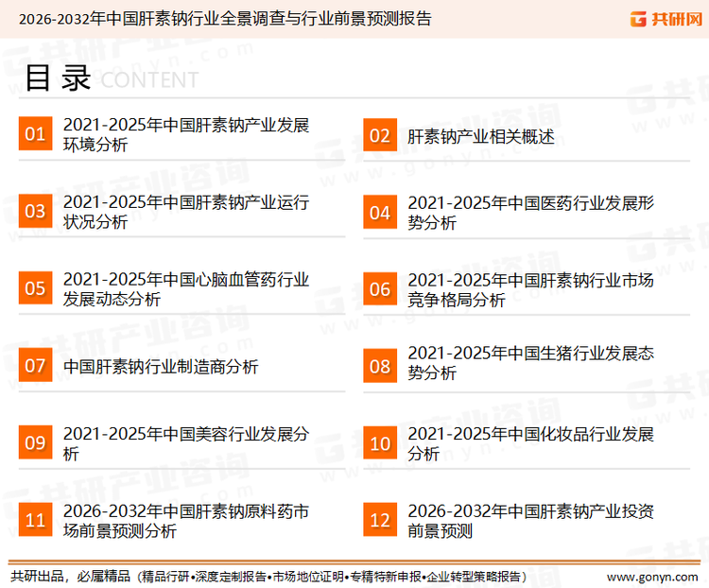Open chapter 2021-2025年中国生猪行业发展态势分析

point(530,363)
